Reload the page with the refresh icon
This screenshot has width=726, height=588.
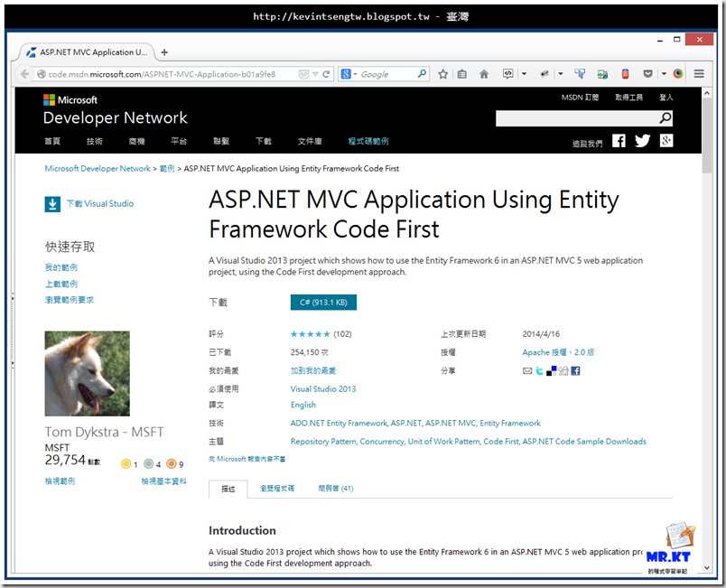click(326, 74)
